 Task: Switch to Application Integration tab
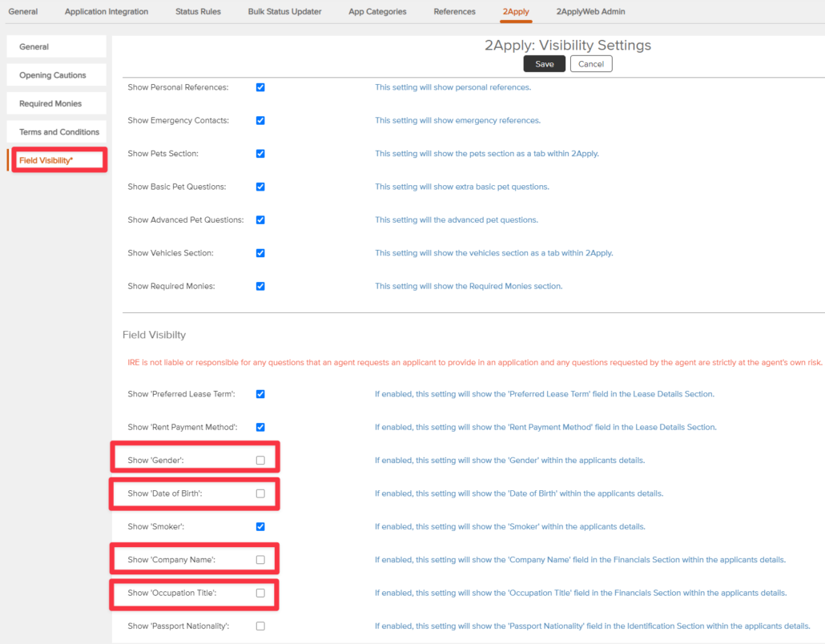(x=107, y=11)
